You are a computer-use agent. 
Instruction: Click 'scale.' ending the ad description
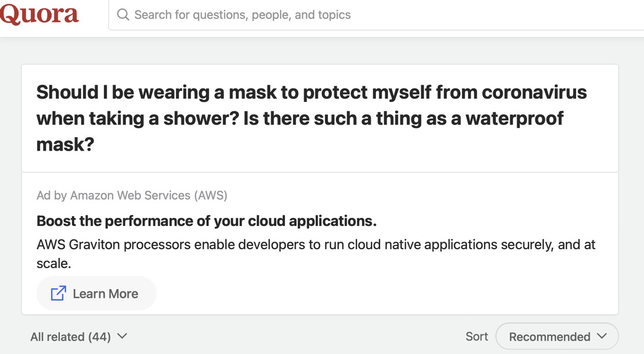click(54, 264)
